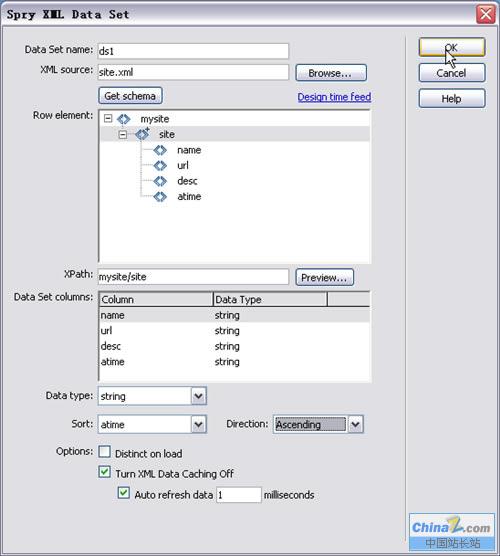The image size is (500, 556).
Task: Collapse the mysite tree node
Action: tap(108, 118)
